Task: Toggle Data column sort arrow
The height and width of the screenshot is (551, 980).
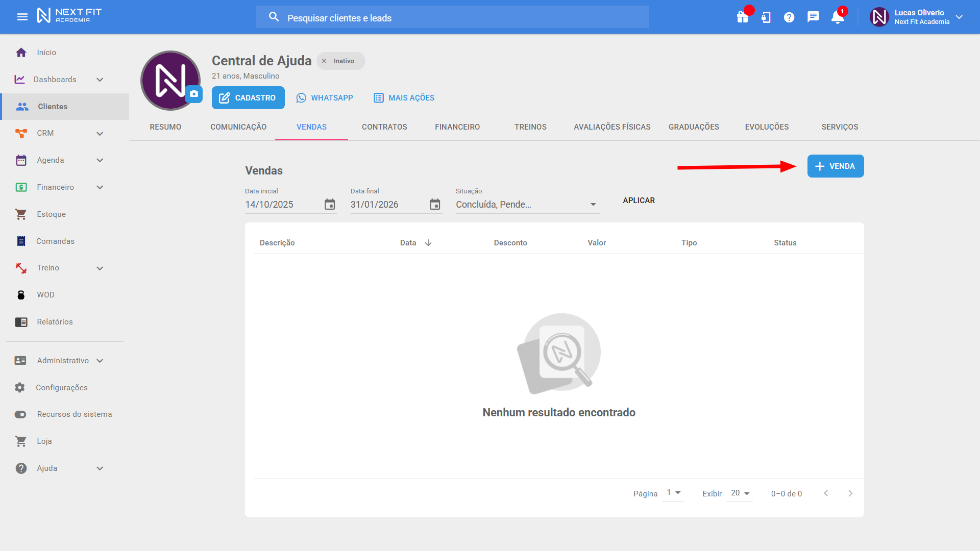Action: [428, 243]
